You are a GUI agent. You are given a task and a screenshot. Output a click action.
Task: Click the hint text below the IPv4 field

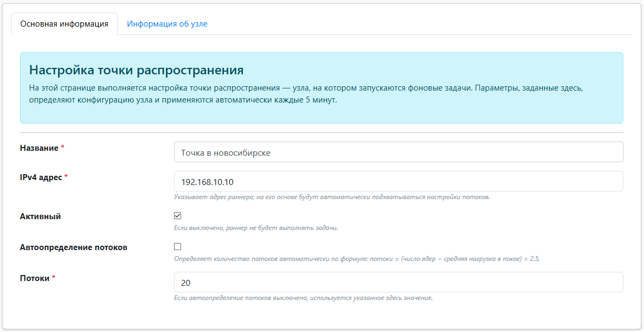331,197
